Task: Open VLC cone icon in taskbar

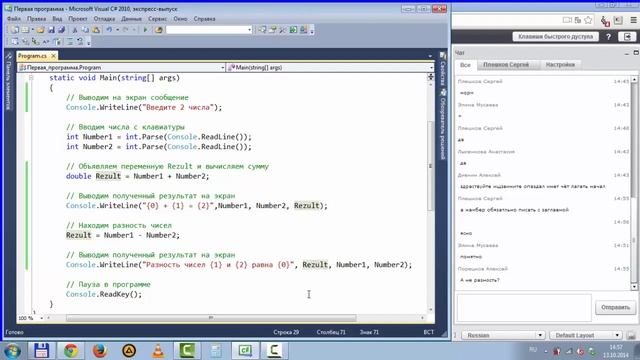Action: [x=158, y=351]
